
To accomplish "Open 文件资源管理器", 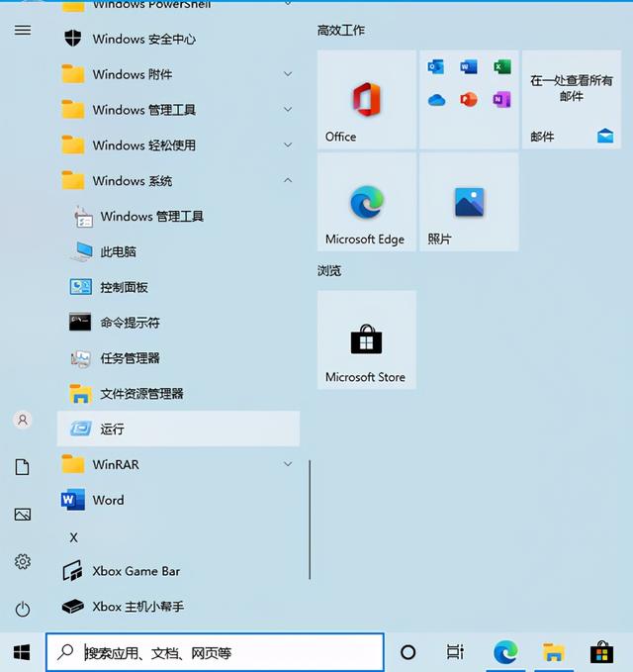I will pyautogui.click(x=178, y=394).
